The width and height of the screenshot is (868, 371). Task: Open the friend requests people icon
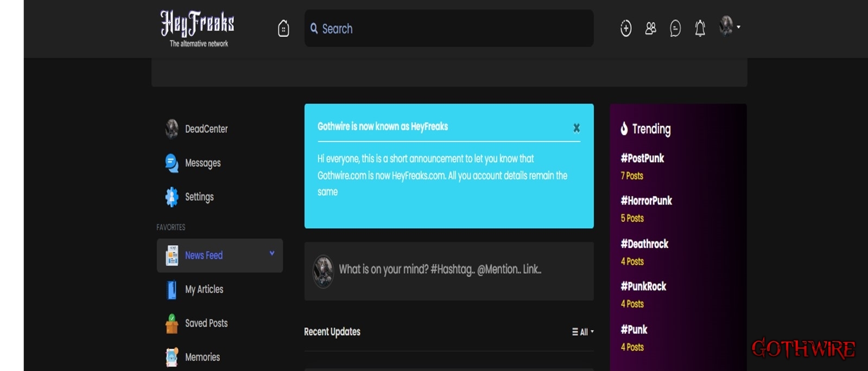pyautogui.click(x=650, y=28)
